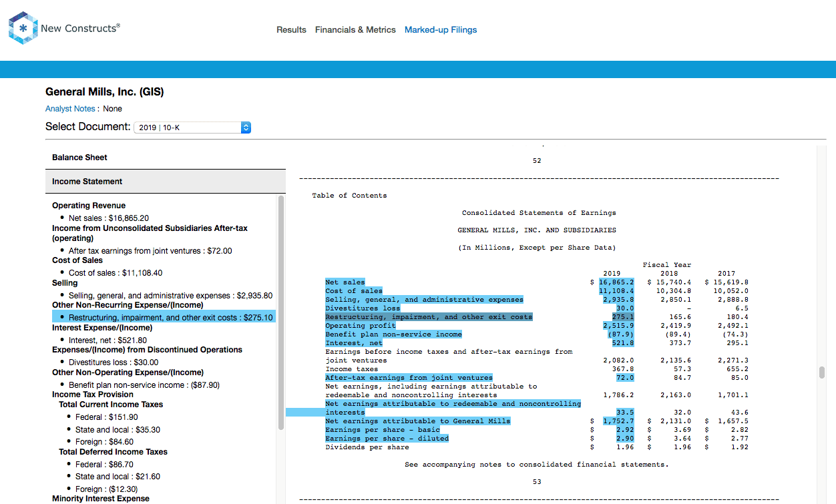Select current Federal : $151.90 item
836x504 pixels.
click(x=107, y=417)
